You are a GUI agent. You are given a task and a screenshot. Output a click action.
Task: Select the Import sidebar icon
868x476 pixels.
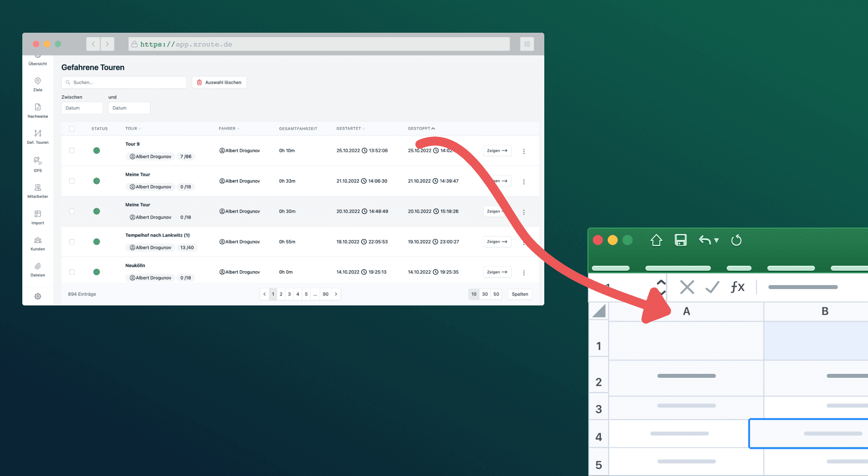pos(38,217)
